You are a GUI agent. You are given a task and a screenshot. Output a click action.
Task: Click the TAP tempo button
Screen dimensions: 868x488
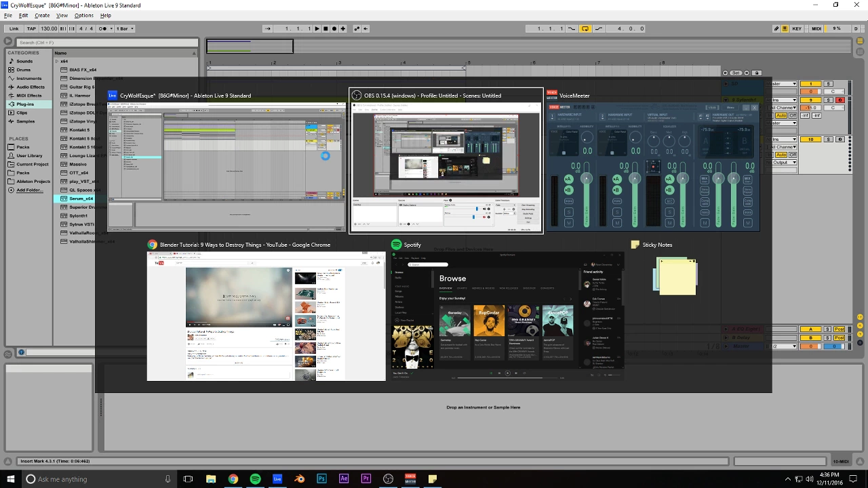coord(31,28)
